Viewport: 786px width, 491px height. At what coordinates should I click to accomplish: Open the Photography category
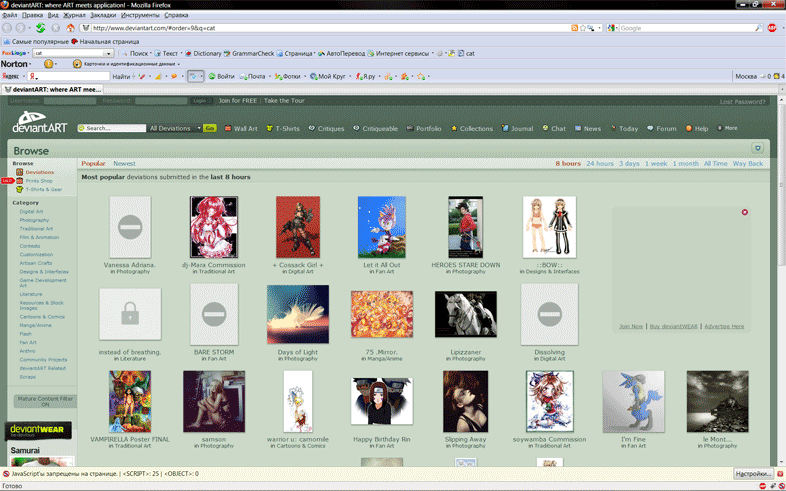pyautogui.click(x=34, y=220)
